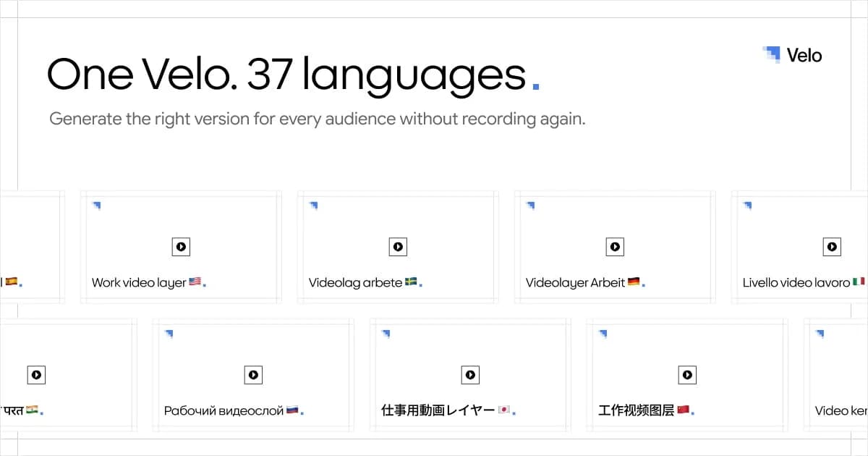Click the "Livello video lavoro" caption
Viewport: 868px width, 456px height.
coord(796,283)
